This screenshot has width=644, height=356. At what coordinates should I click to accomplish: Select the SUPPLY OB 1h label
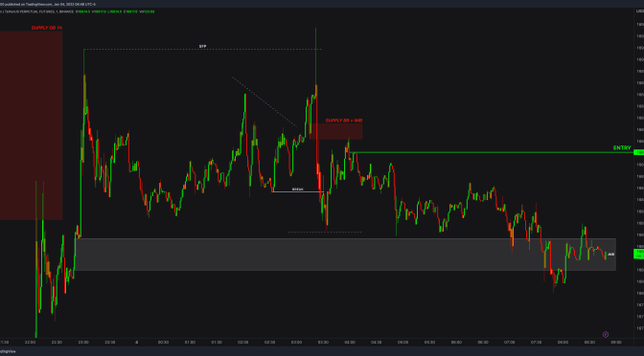tap(47, 28)
